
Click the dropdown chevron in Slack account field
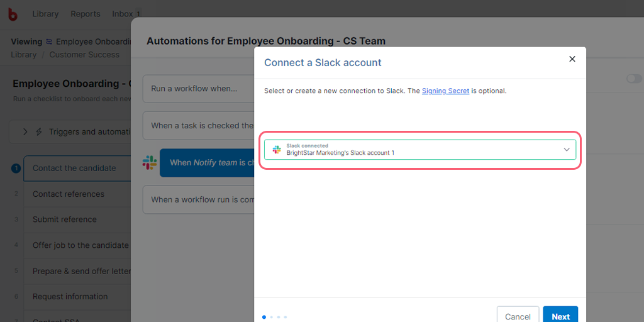coord(567,150)
